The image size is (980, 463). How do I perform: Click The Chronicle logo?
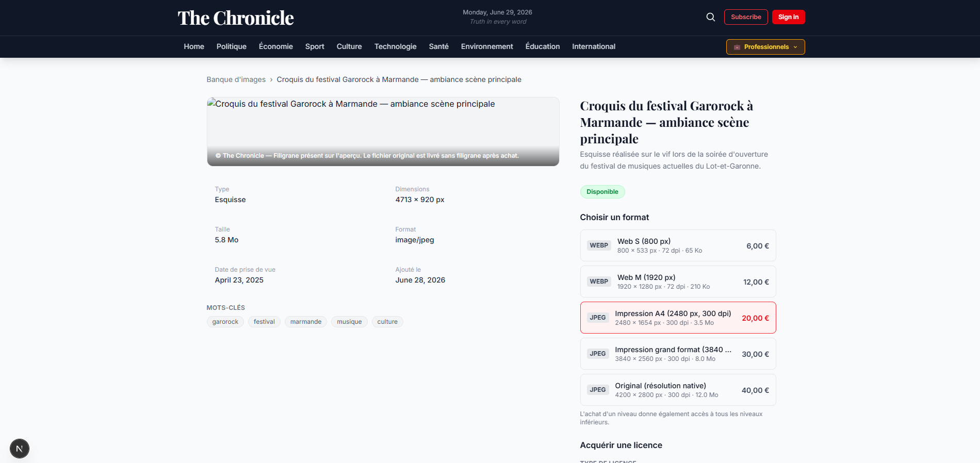[x=236, y=18]
